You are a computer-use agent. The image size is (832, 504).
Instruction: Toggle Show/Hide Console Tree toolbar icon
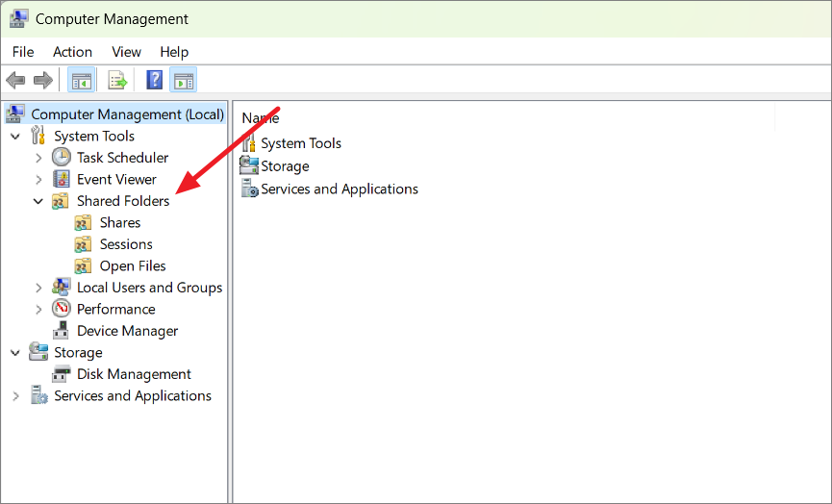coord(82,81)
